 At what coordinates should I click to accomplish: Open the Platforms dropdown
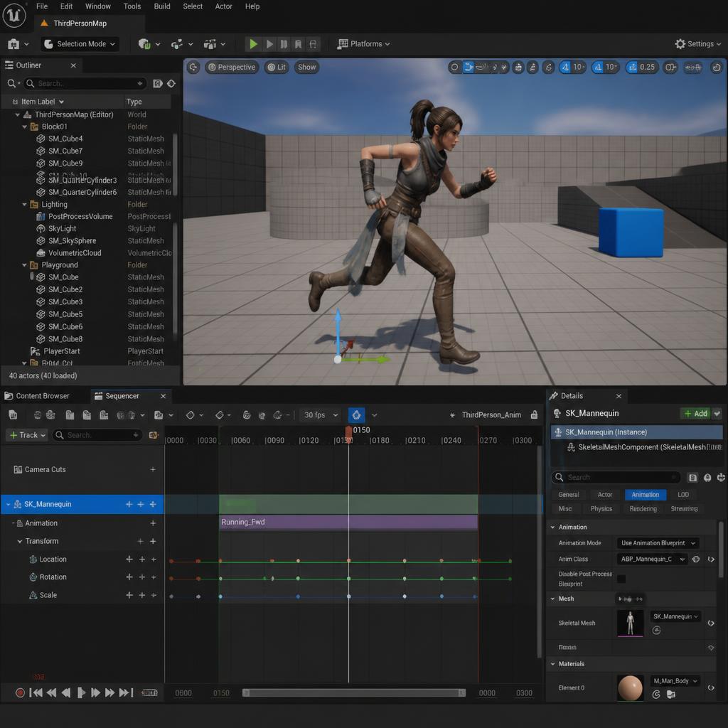coord(363,44)
